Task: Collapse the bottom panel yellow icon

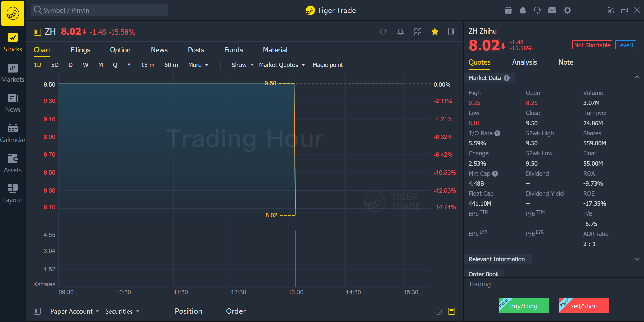Action: pos(452,311)
